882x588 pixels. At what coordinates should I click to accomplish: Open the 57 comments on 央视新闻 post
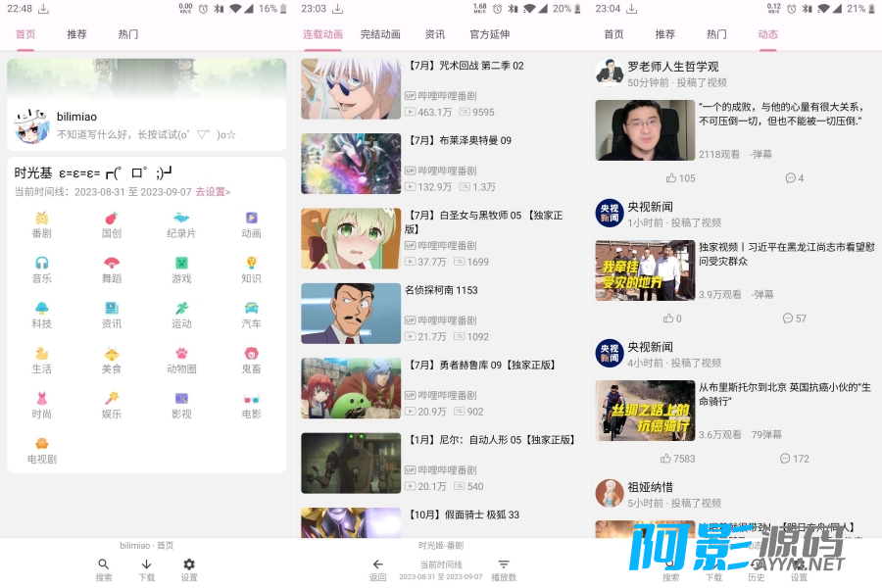pyautogui.click(x=794, y=318)
